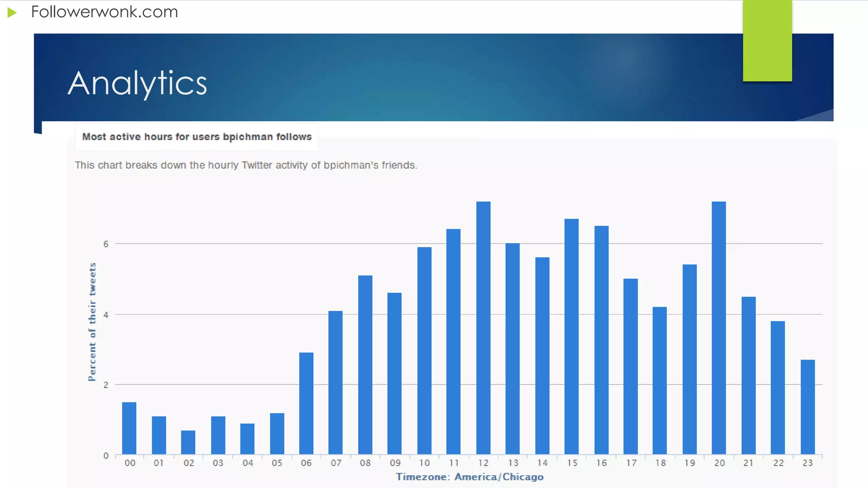Click the y-axis value 6 label

pos(106,244)
